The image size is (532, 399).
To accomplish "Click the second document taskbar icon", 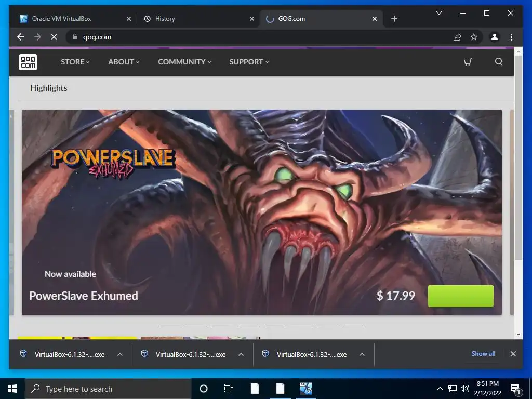I will pos(280,389).
